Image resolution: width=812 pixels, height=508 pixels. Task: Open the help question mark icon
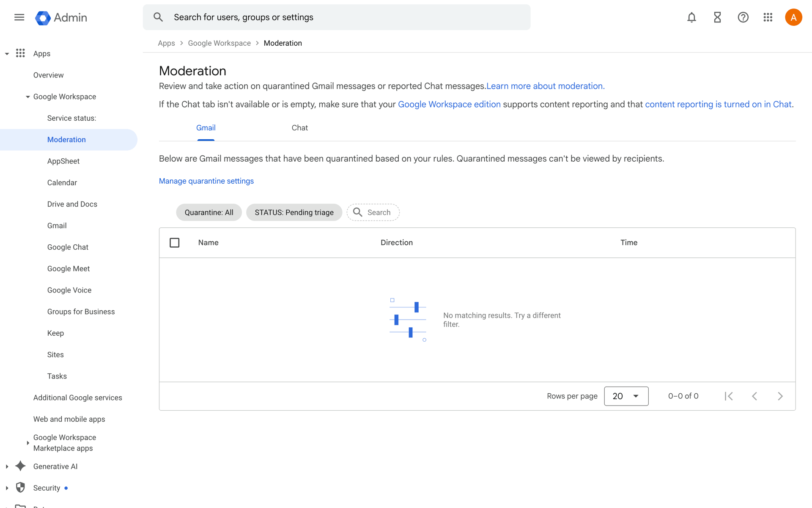pyautogui.click(x=743, y=17)
